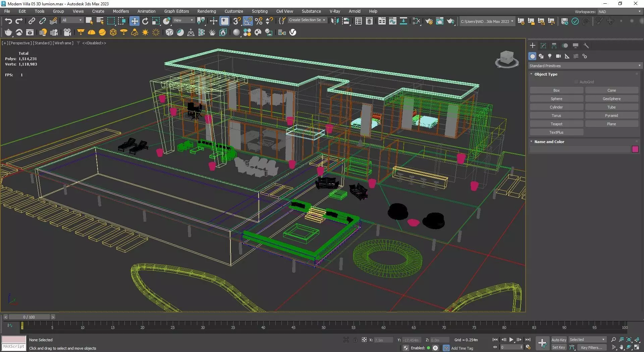Toggle Auto Key animation mode
Screen dimensions: 644x352
(559, 340)
